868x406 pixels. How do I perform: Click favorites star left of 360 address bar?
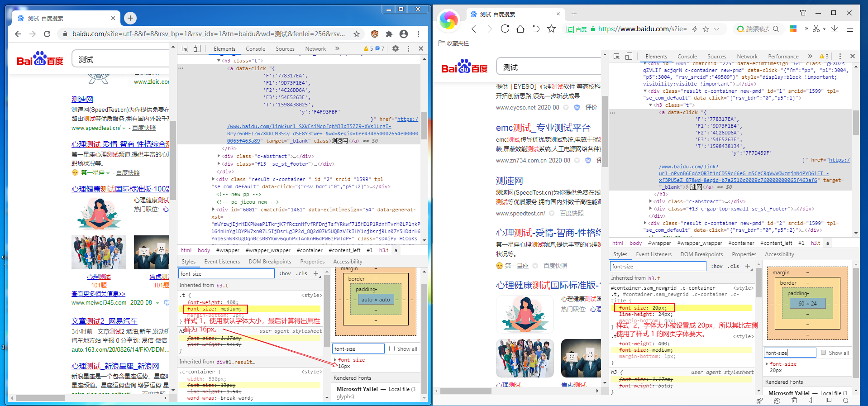[x=551, y=29]
